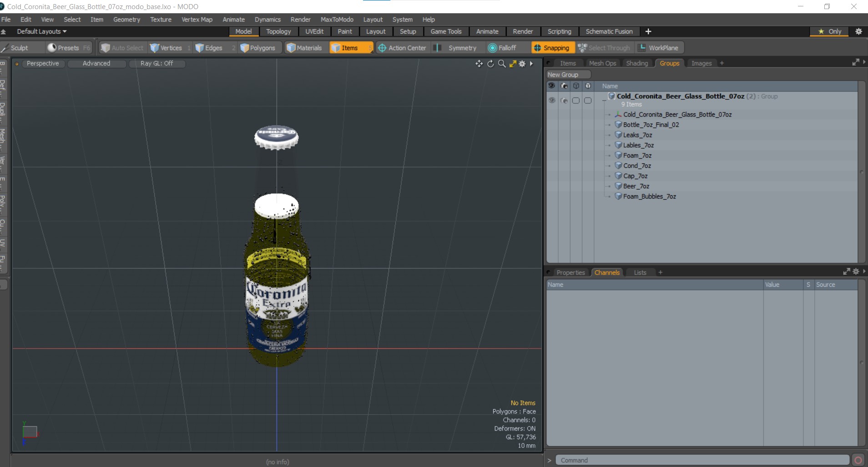
Task: Click the Command input field
Action: (702, 460)
